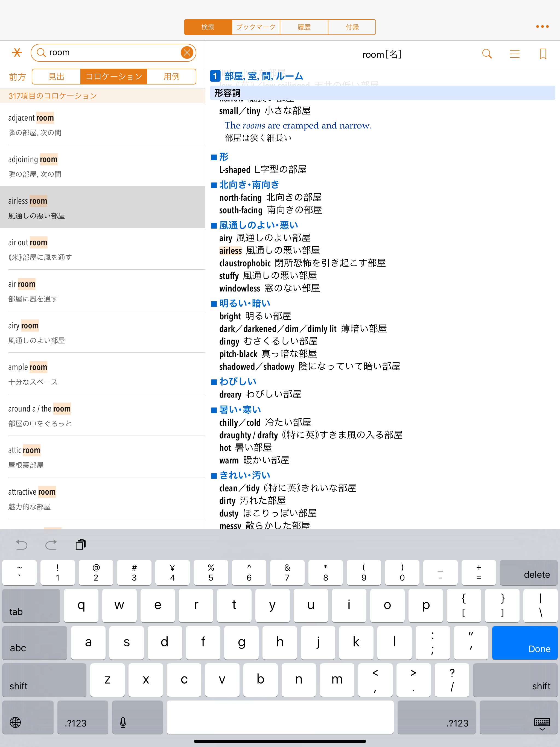The width and height of the screenshot is (560, 747).
Task: Select the 見出 search mode
Action: [x=56, y=77]
